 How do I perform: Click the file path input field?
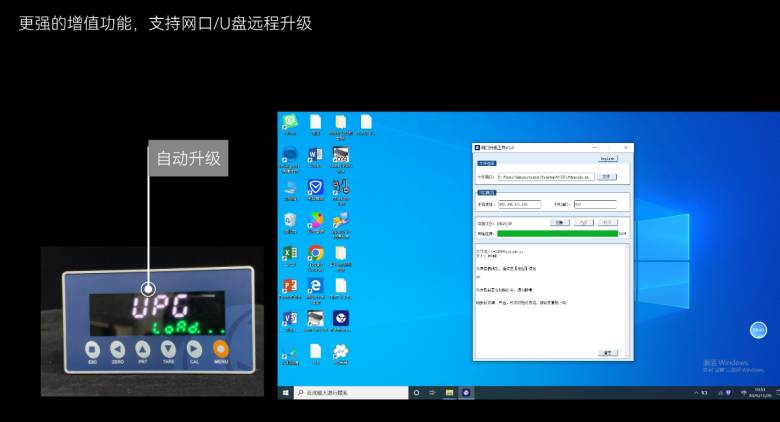(x=544, y=176)
